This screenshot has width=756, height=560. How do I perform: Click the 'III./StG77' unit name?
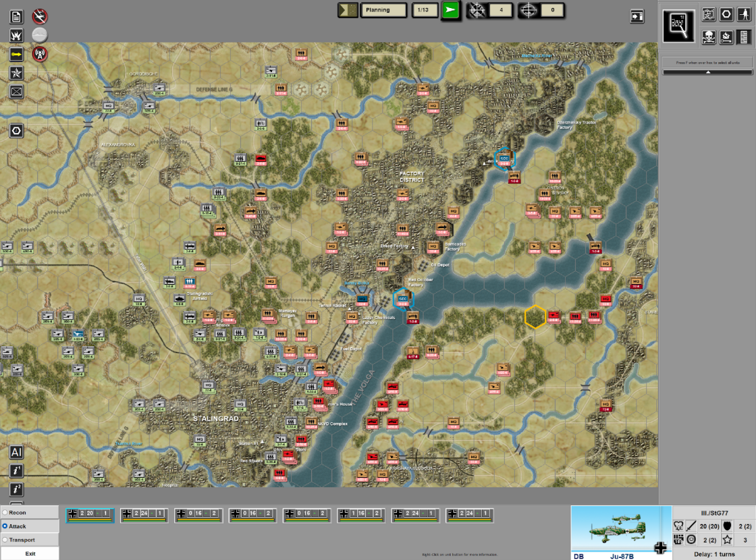714,513
